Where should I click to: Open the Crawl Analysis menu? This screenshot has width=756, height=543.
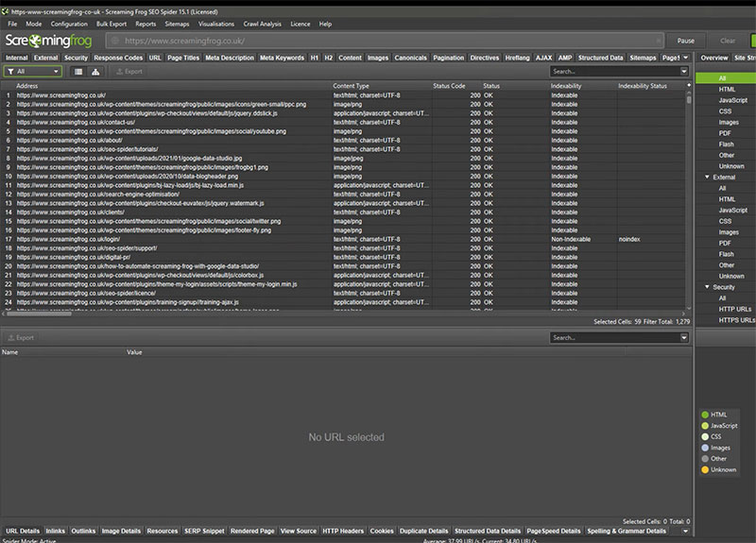click(263, 24)
